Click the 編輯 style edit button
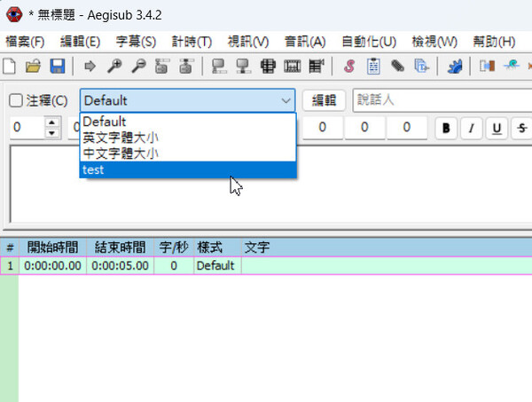 pos(325,101)
